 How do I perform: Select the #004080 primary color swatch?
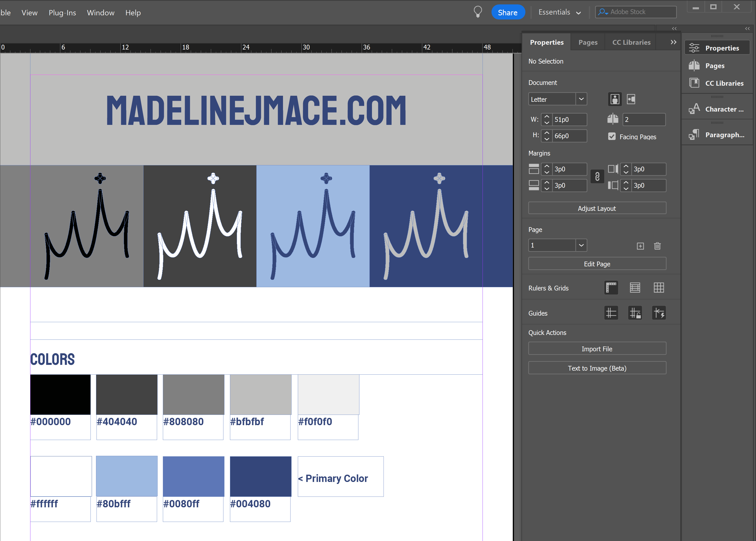[x=260, y=476]
